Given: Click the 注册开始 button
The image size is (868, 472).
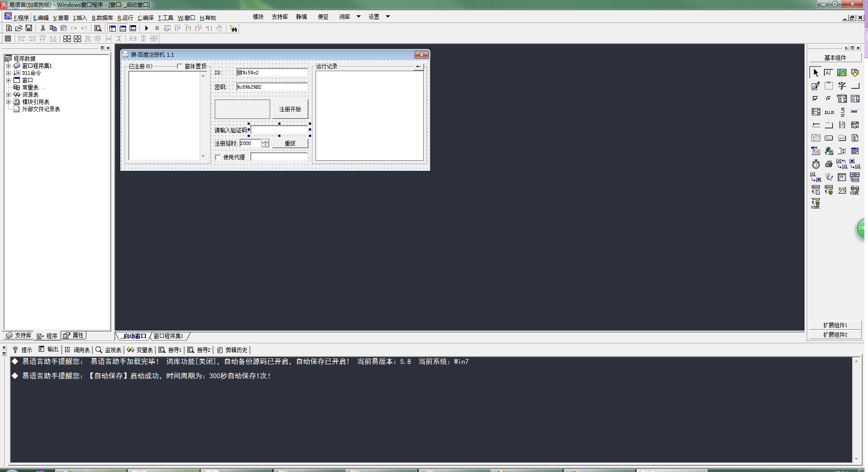Looking at the screenshot, I should (290, 109).
